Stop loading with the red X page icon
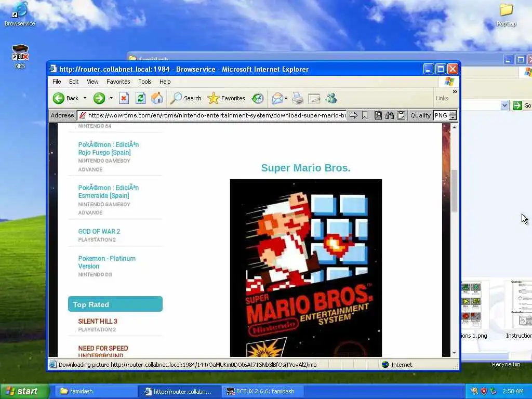 (x=124, y=98)
